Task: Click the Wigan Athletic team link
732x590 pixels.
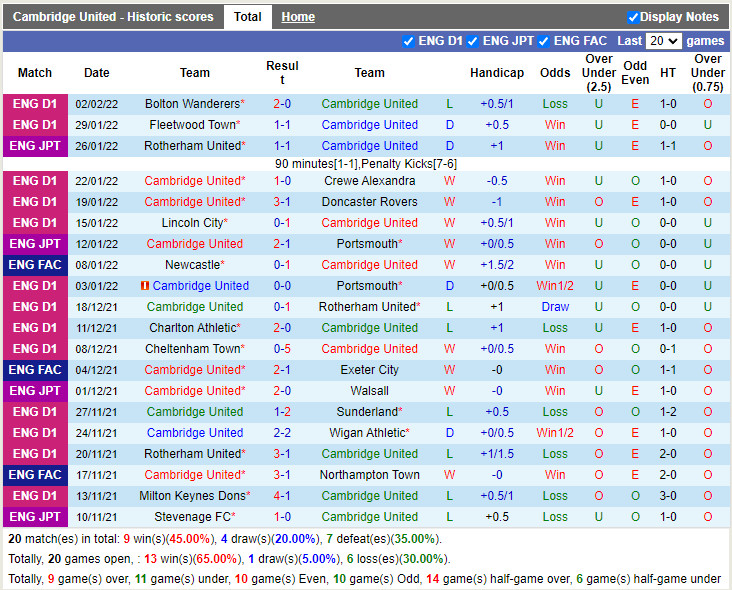Action: (x=367, y=433)
